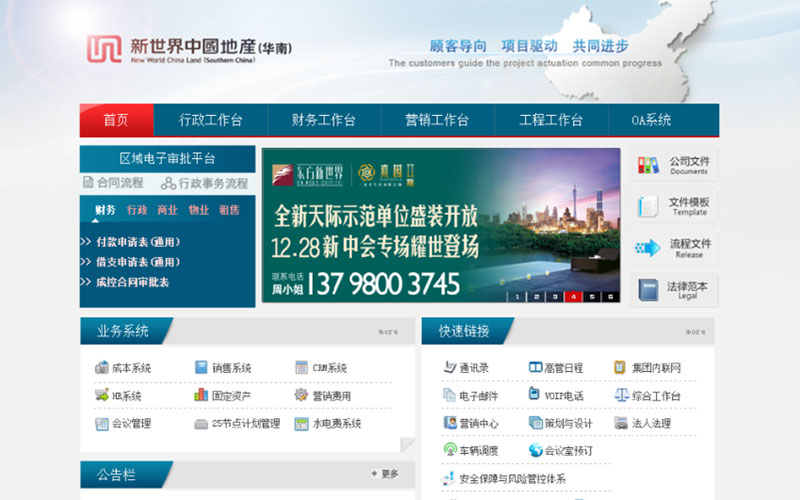
Task: Open the 法律范本 Legal book icon
Action: coord(648,290)
